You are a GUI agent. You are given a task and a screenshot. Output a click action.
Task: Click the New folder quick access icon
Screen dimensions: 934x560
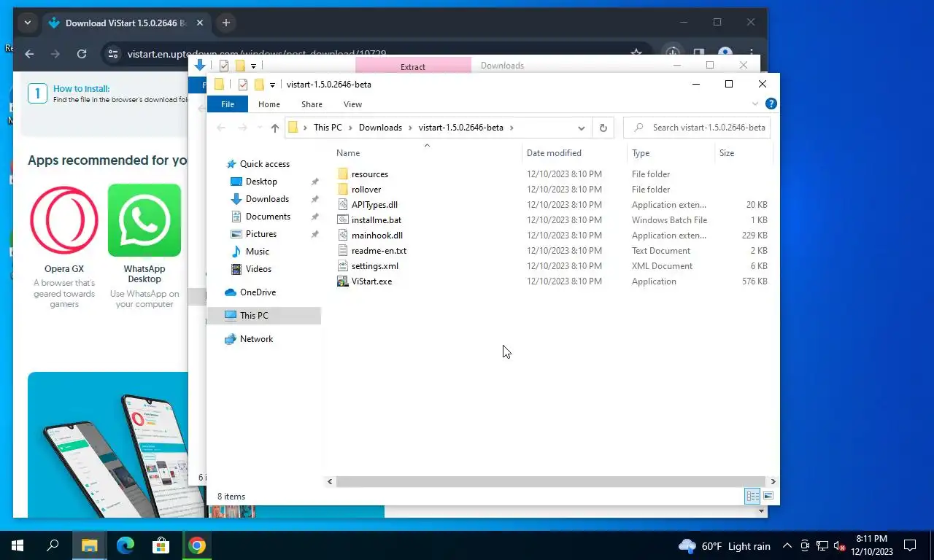pyautogui.click(x=258, y=85)
